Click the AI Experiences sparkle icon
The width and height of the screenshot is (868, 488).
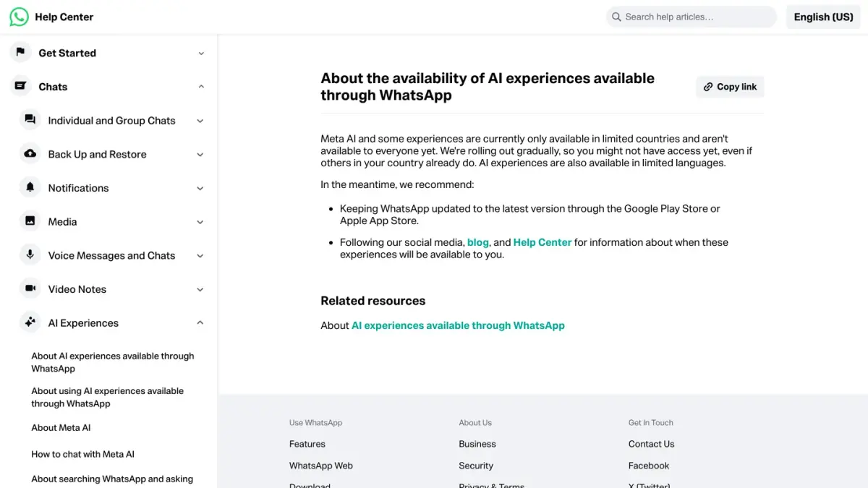click(30, 322)
